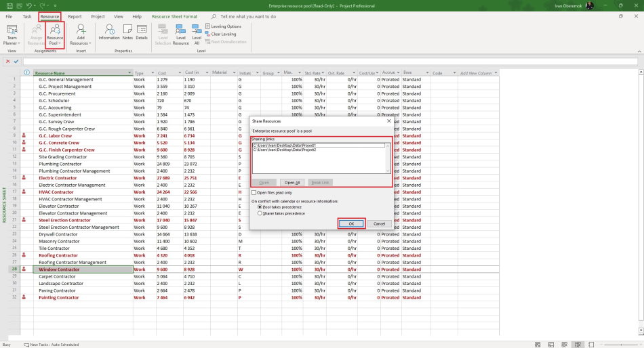The height and width of the screenshot is (348, 644).
Task: Click overallocation icon on Painting Contractor row
Action: coord(24,297)
